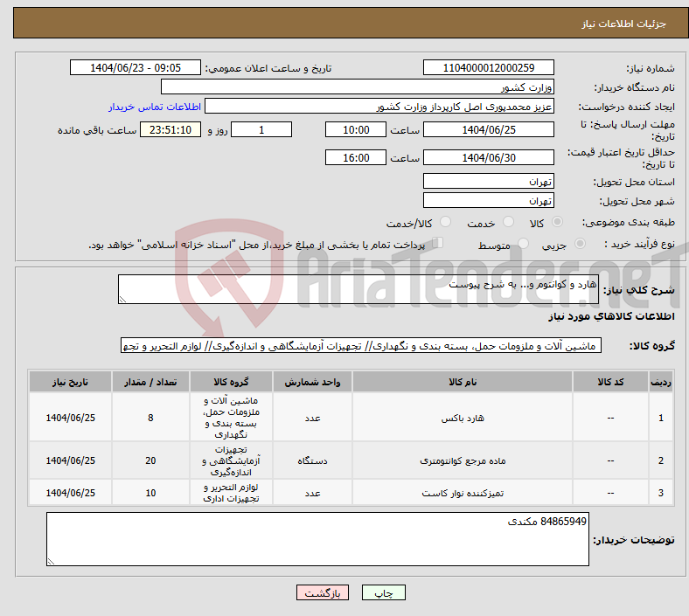The image size is (689, 616).
Task: Click the item name هارد باکس
Action: [x=463, y=418]
